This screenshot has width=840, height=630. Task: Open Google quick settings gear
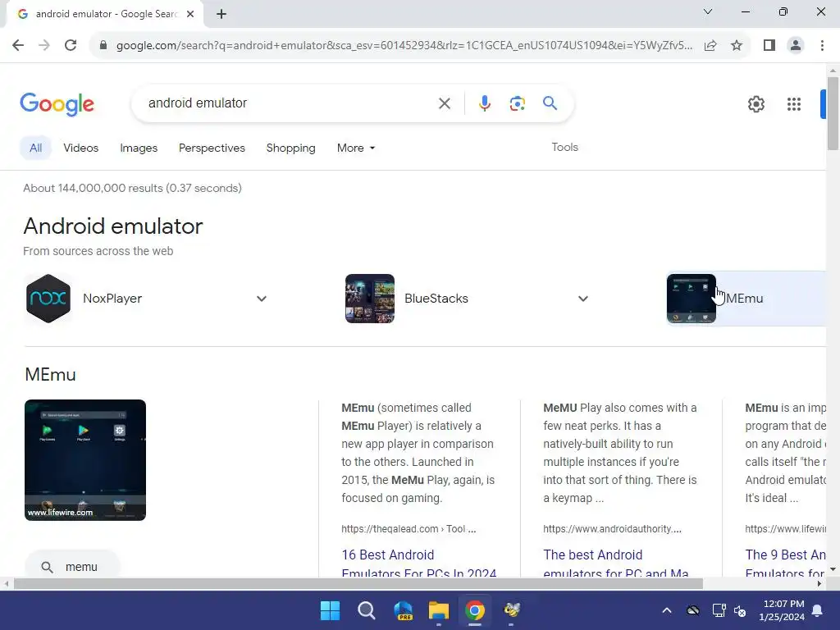tap(756, 104)
